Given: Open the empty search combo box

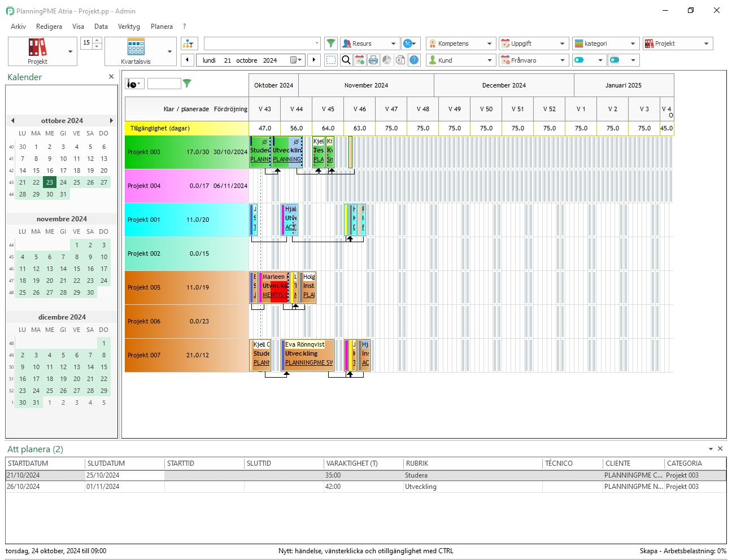Looking at the screenshot, I should pyautogui.click(x=263, y=43).
